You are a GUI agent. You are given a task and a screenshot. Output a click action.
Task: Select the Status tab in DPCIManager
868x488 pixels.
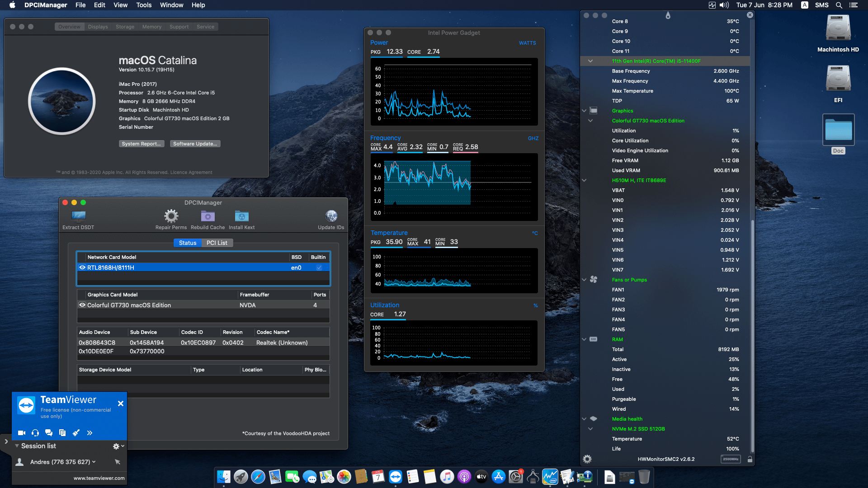[188, 243]
